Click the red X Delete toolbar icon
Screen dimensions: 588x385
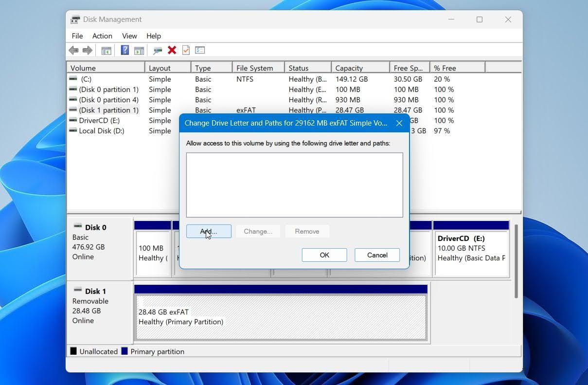click(172, 50)
